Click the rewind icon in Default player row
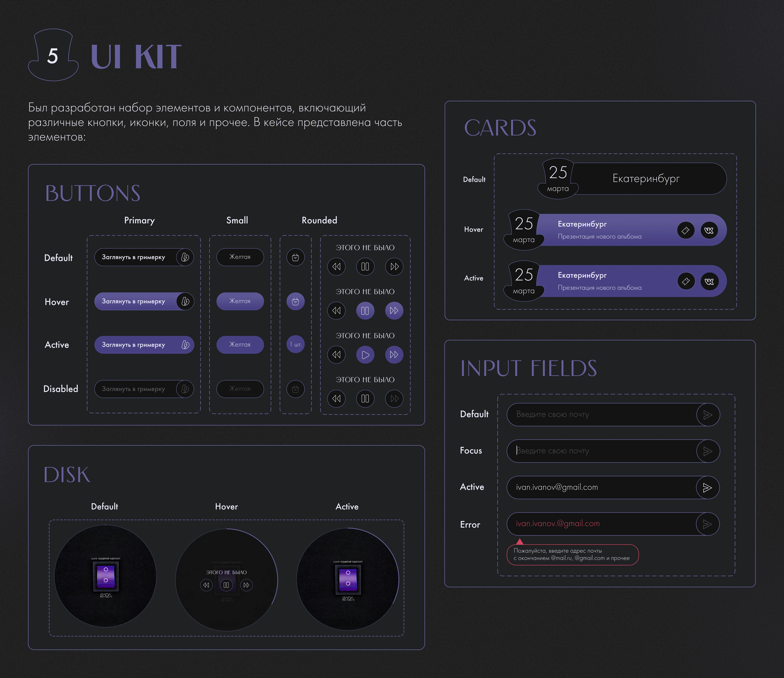Viewport: 784px width, 678px height. click(336, 266)
